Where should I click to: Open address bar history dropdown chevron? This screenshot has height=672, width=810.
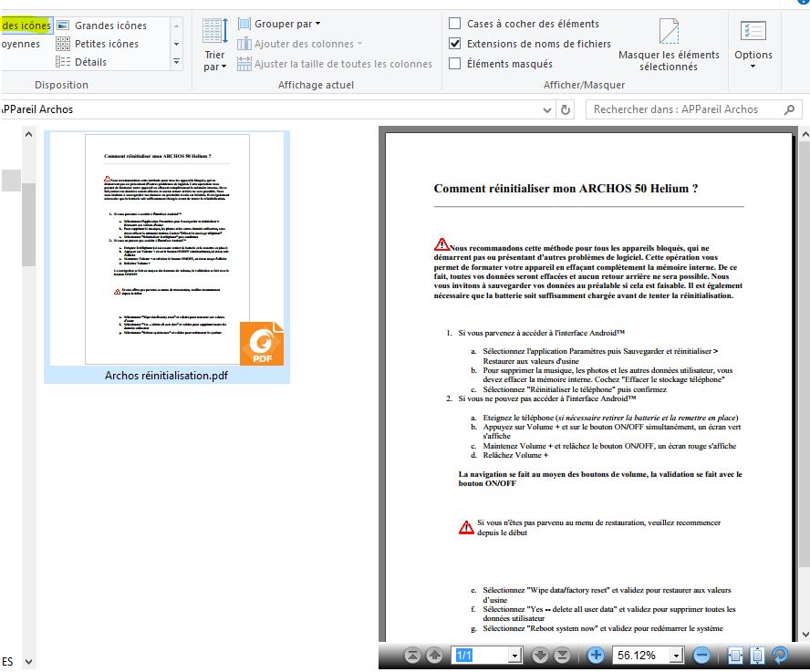point(547,109)
